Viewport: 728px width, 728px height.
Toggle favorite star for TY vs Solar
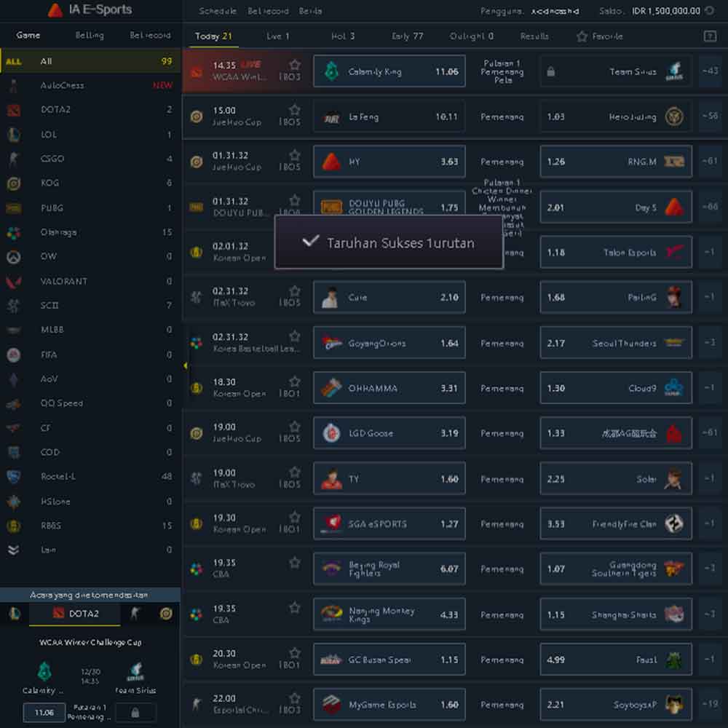click(x=294, y=472)
